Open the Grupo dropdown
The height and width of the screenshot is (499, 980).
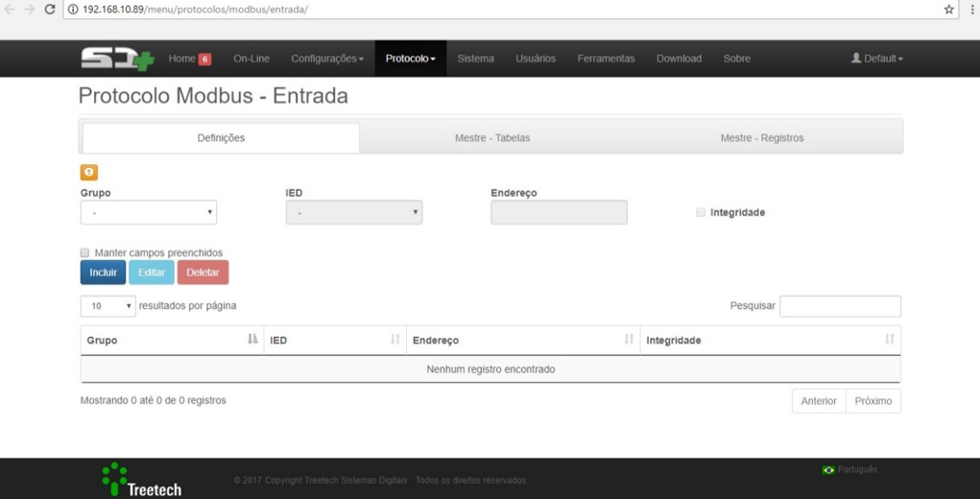tap(149, 212)
